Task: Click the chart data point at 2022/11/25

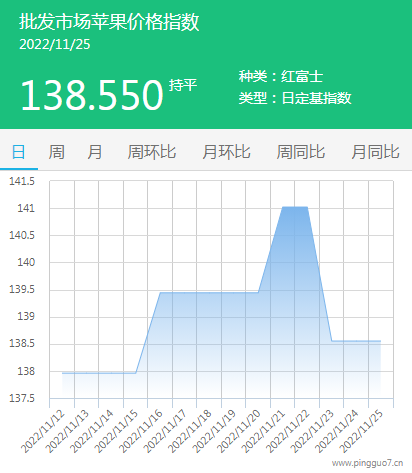Action: 381,341
